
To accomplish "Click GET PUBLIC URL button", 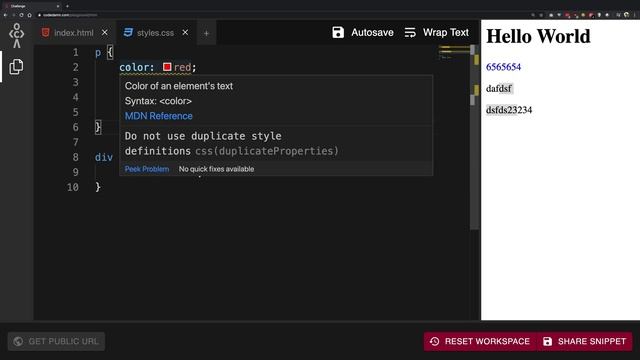I will tap(56, 341).
